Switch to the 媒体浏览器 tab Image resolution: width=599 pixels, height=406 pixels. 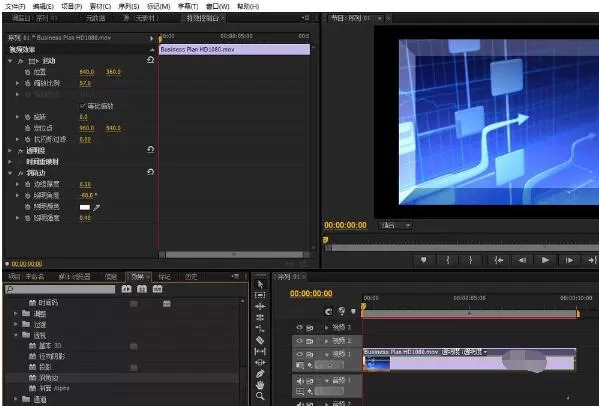click(x=74, y=276)
